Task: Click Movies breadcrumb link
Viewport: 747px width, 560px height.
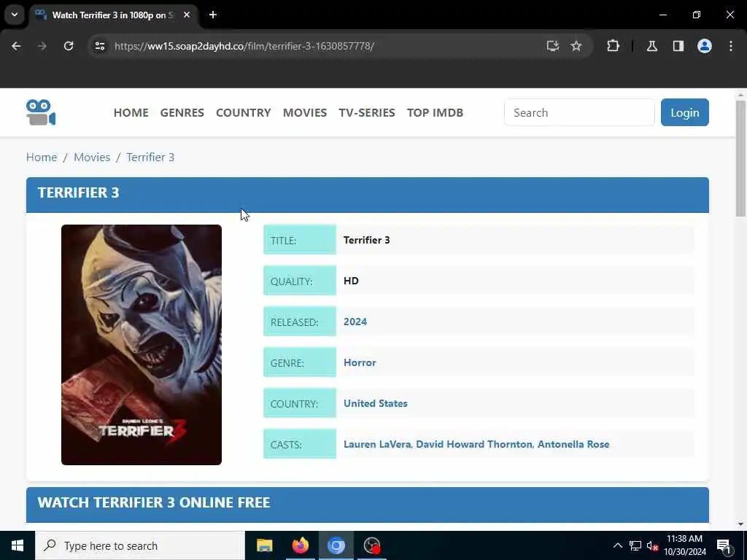Action: click(92, 157)
